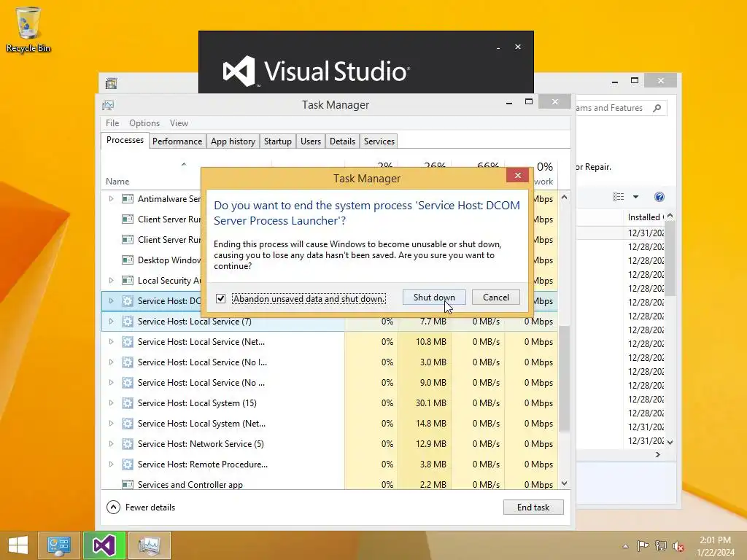Click Service Host: Local System (15) gear icon
This screenshot has height=560, width=747.
tap(127, 403)
